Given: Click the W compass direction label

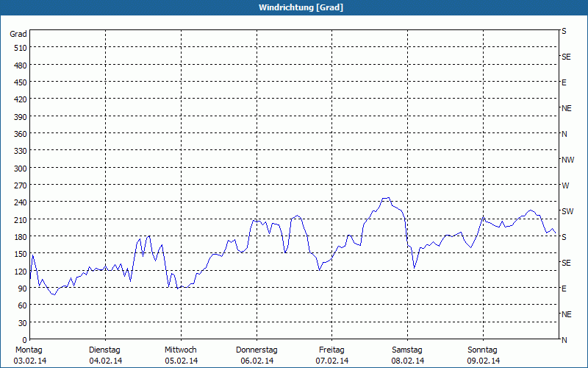Looking at the screenshot, I should click(x=565, y=185).
